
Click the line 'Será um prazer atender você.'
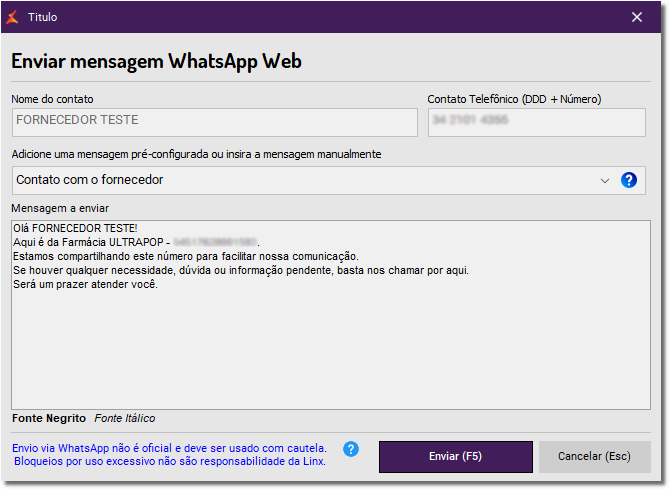click(85, 285)
